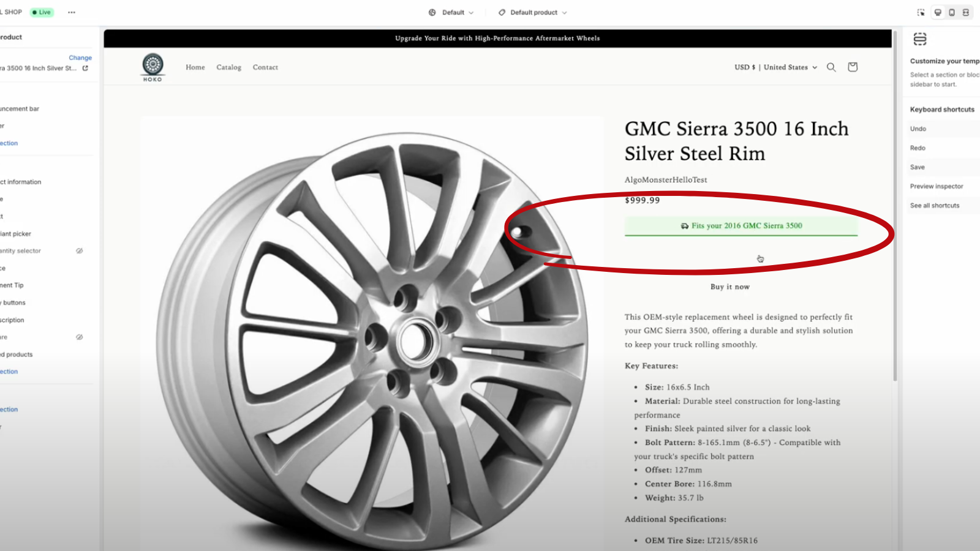Click the store preview vertical scrollbar
This screenshot has height=551, width=980.
click(x=895, y=206)
